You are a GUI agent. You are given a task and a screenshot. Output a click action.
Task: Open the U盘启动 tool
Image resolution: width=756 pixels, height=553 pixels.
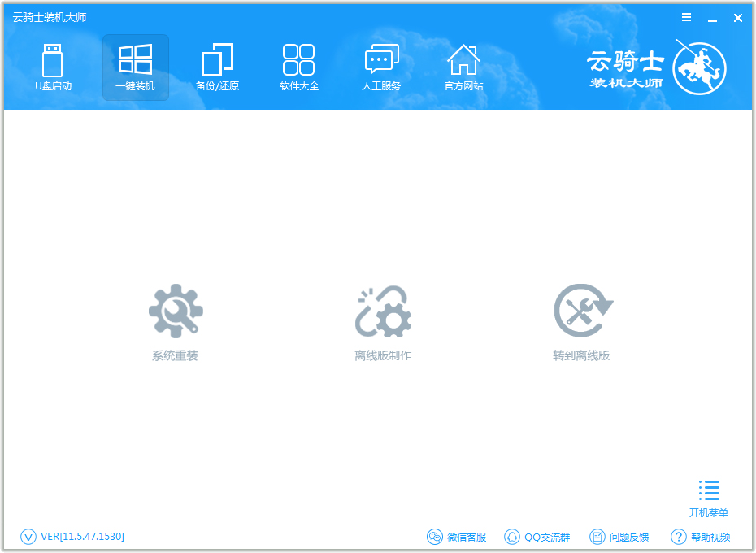(x=53, y=67)
